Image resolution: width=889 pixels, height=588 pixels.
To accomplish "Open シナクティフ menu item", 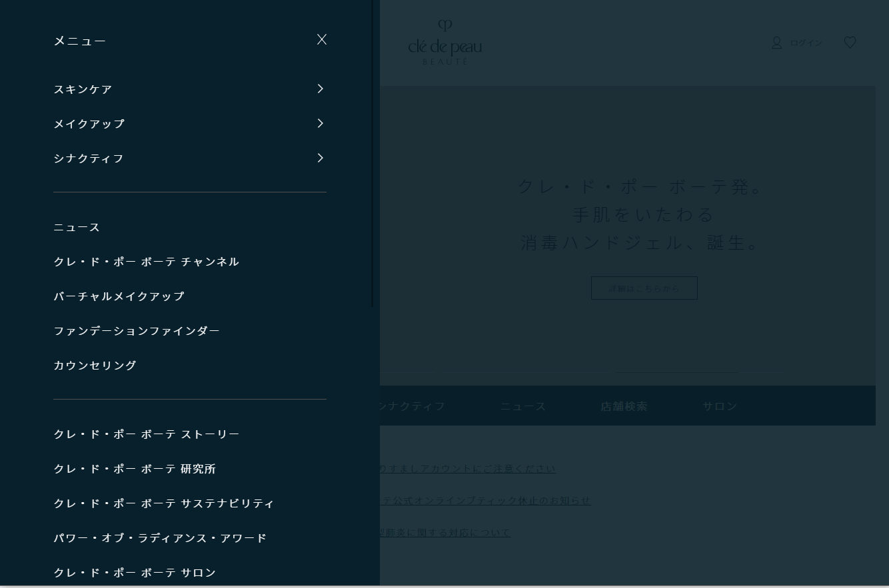I will pyautogui.click(x=89, y=158).
